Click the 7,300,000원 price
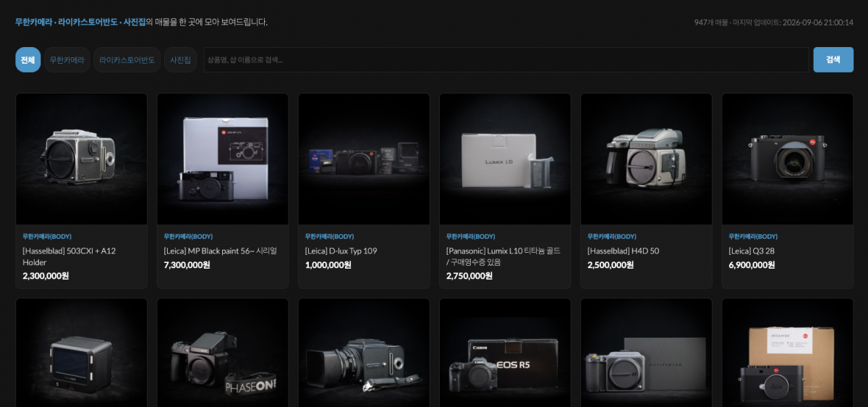This screenshot has height=407, width=868. pos(187,265)
